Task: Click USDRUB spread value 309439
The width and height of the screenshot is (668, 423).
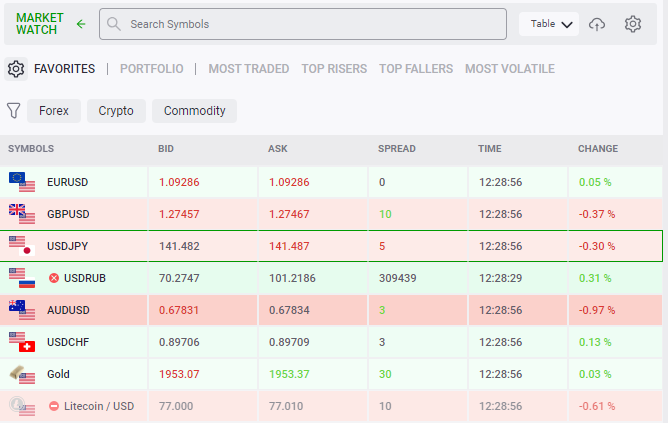Action: (x=397, y=278)
